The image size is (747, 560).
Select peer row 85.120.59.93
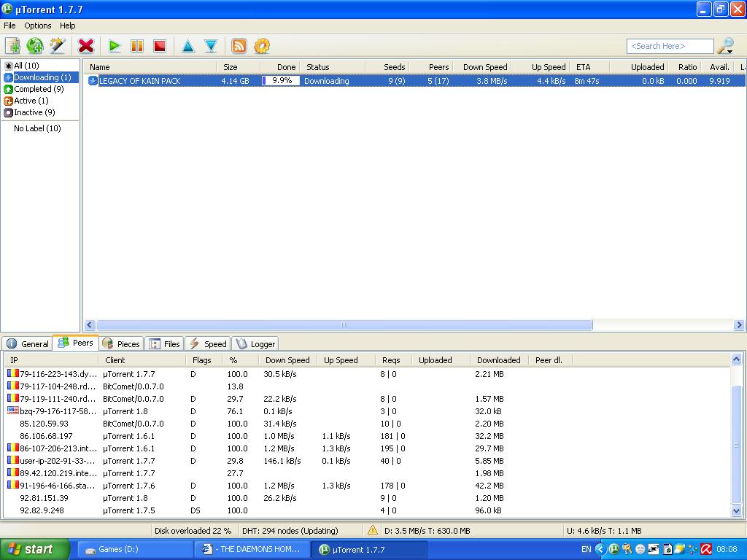[367, 424]
